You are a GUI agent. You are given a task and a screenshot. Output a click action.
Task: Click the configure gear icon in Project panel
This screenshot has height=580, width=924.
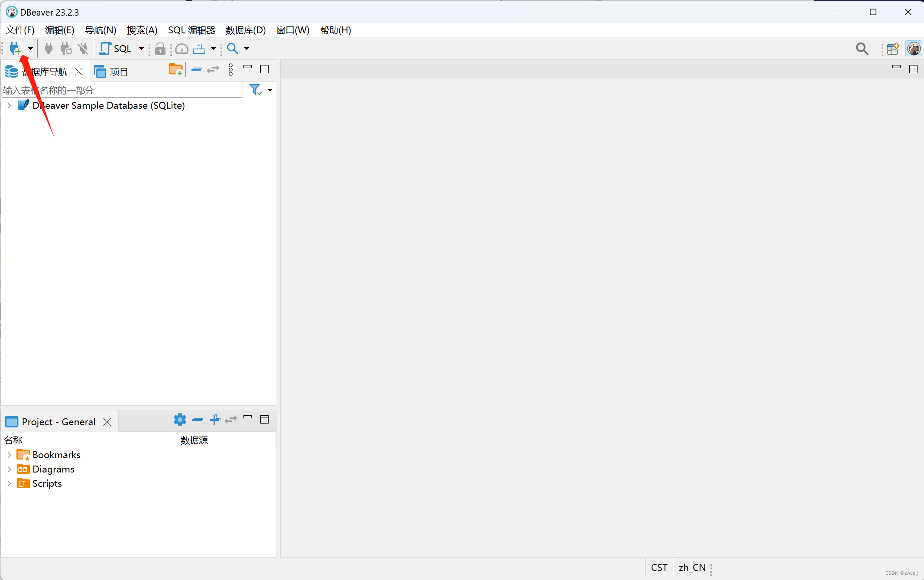[180, 420]
